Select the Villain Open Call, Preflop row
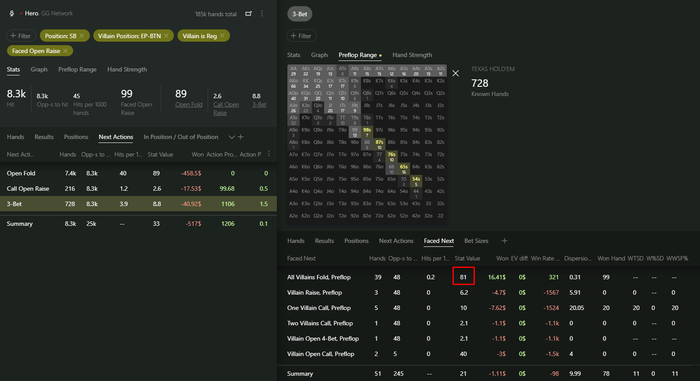The width and height of the screenshot is (700, 381). click(489, 354)
